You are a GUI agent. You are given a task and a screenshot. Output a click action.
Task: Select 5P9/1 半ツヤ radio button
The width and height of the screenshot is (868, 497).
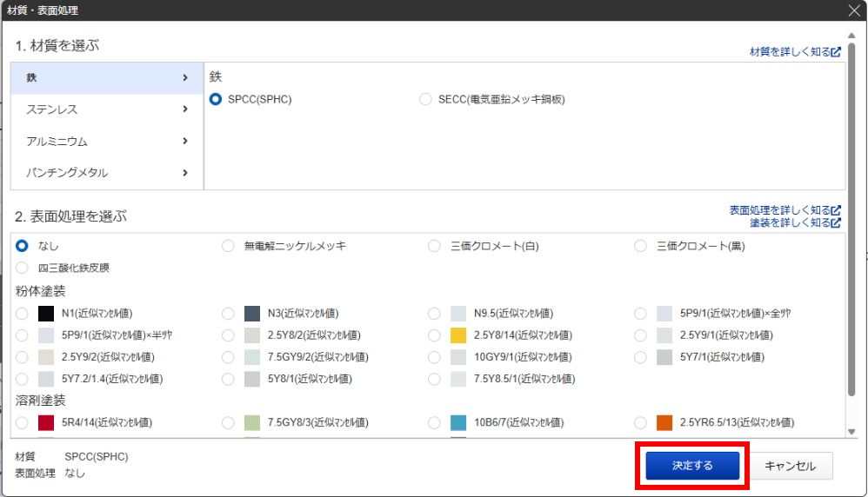[x=22, y=335]
